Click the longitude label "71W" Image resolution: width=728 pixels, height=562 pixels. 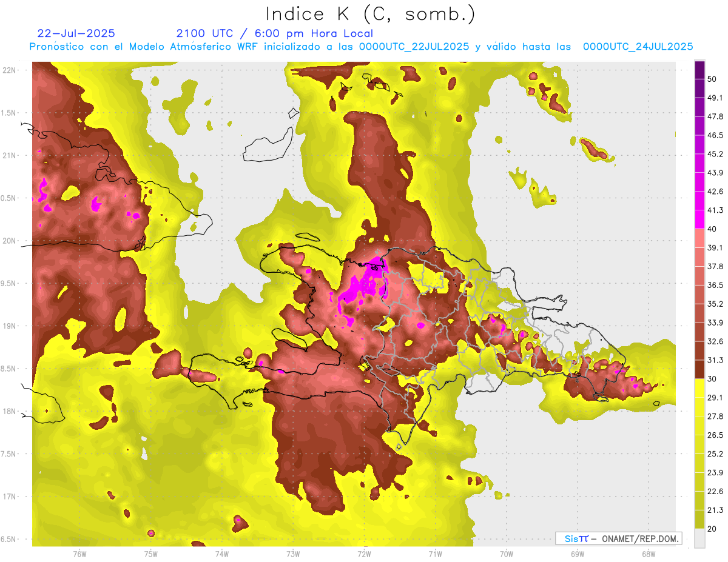point(435,554)
